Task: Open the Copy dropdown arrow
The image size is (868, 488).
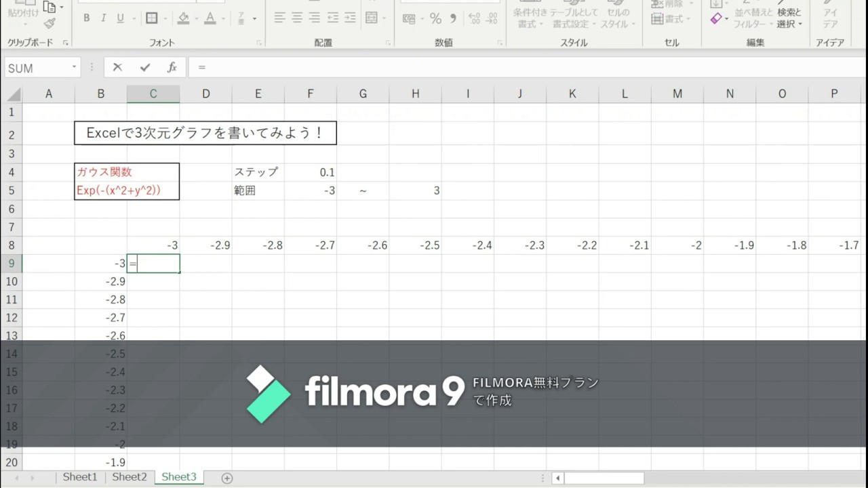Action: point(62,7)
